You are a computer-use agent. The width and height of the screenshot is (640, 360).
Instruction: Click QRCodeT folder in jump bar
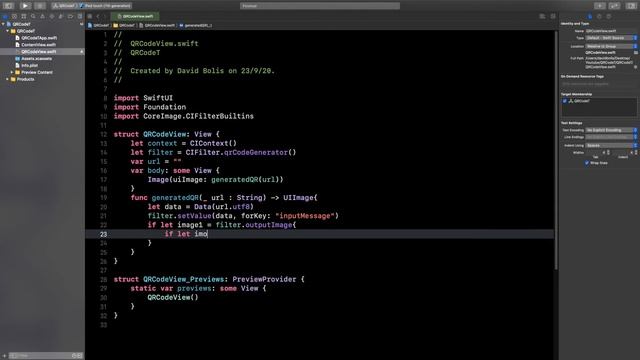124,25
